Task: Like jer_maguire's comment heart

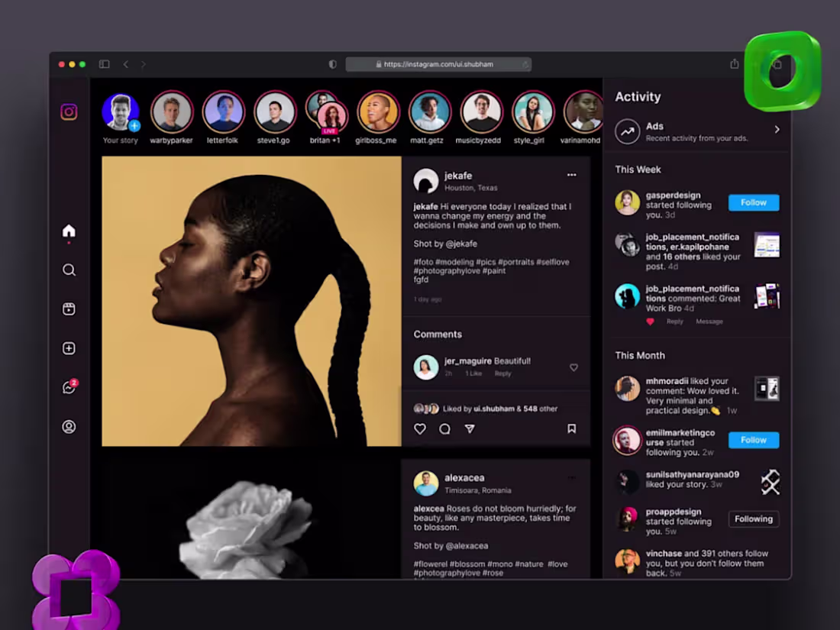Action: [x=573, y=367]
